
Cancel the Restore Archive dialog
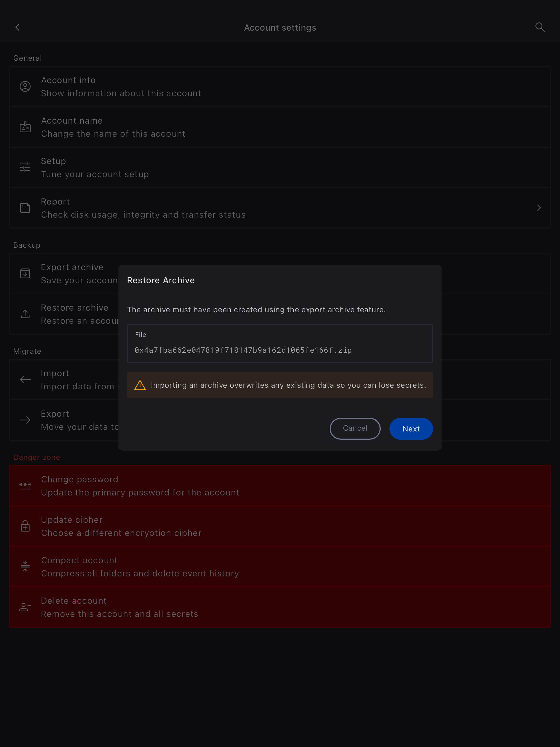click(355, 428)
